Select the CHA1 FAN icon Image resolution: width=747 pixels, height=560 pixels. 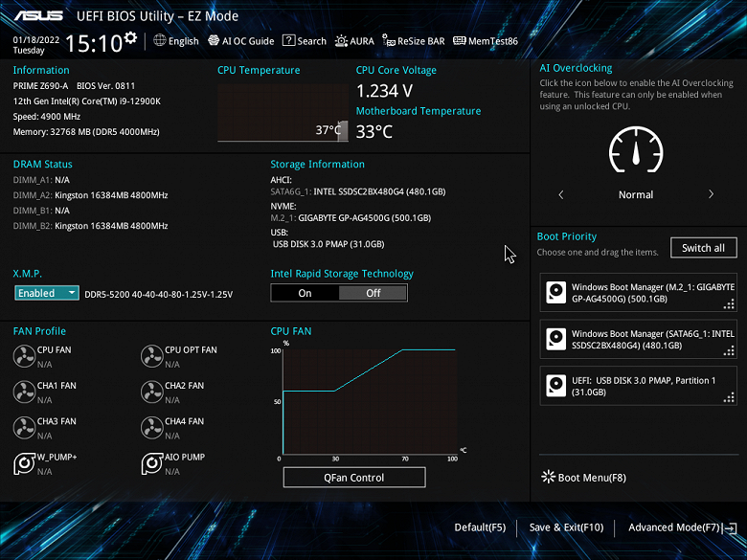click(x=24, y=392)
